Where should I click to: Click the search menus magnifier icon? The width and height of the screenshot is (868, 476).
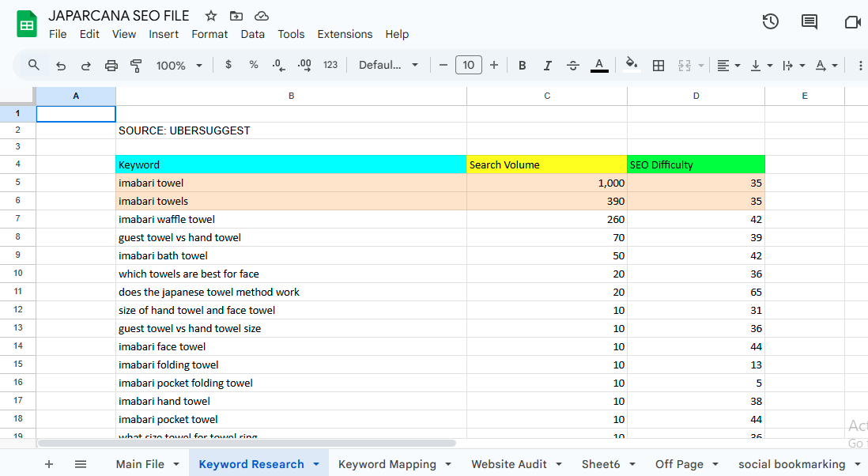(x=34, y=65)
